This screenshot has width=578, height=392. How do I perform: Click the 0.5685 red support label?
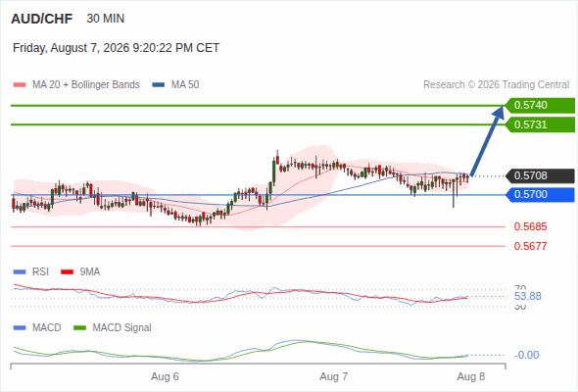point(530,226)
